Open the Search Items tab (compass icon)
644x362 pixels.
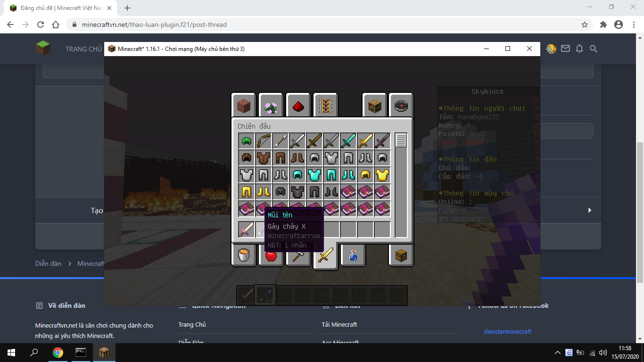pyautogui.click(x=401, y=106)
